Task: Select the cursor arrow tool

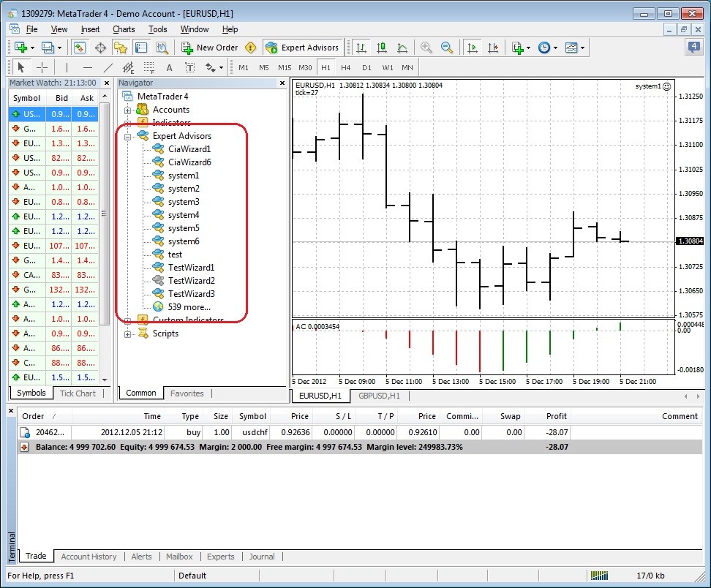Action: 20,67
